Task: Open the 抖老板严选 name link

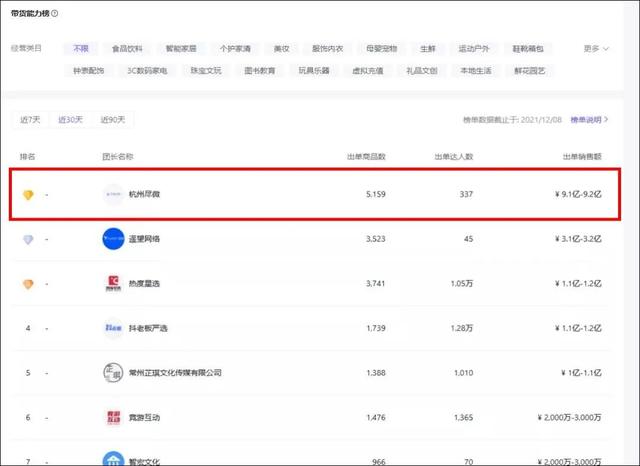Action: (148, 328)
